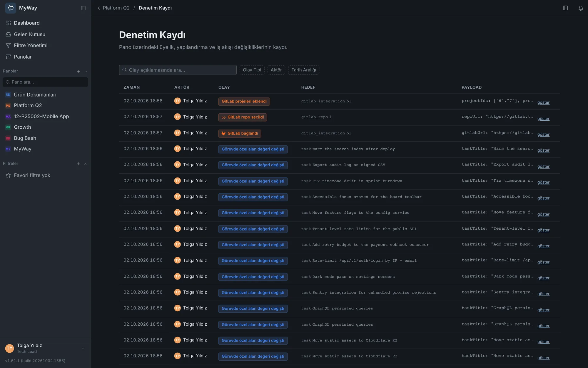
Task: Click the Pano ara search field
Action: pos(46,82)
